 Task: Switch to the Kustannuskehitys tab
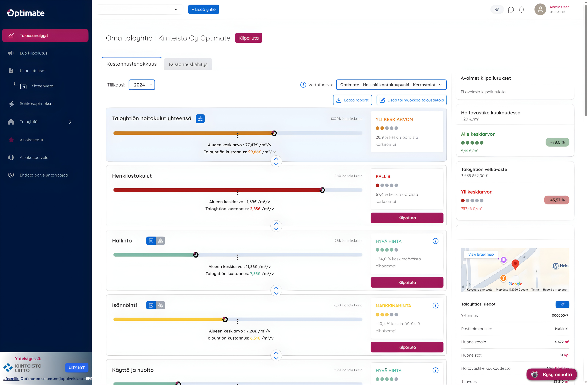pos(188,65)
